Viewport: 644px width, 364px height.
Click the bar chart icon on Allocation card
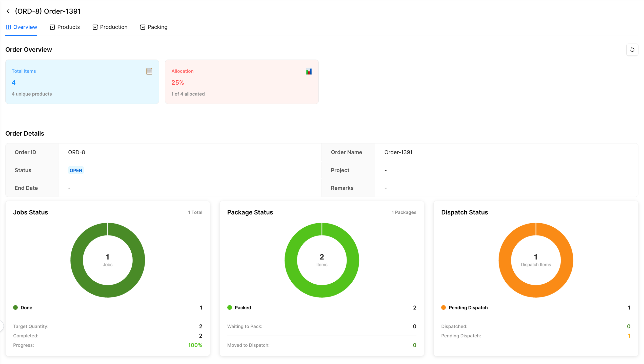click(309, 71)
